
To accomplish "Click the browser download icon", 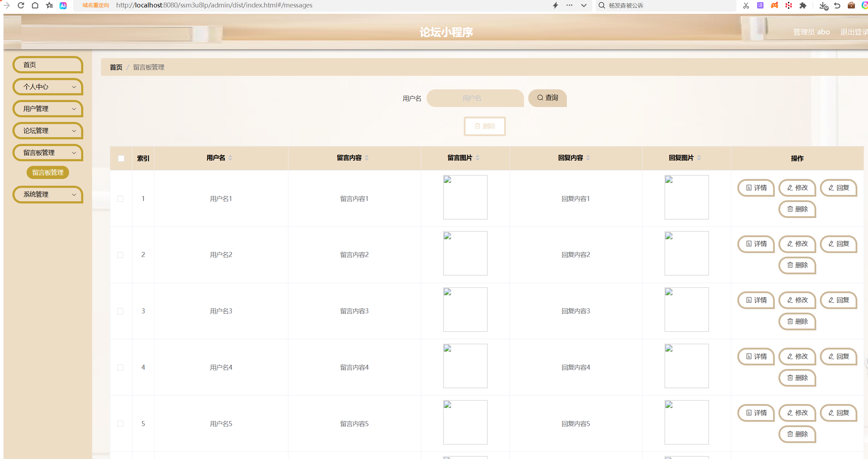I will tap(823, 5).
